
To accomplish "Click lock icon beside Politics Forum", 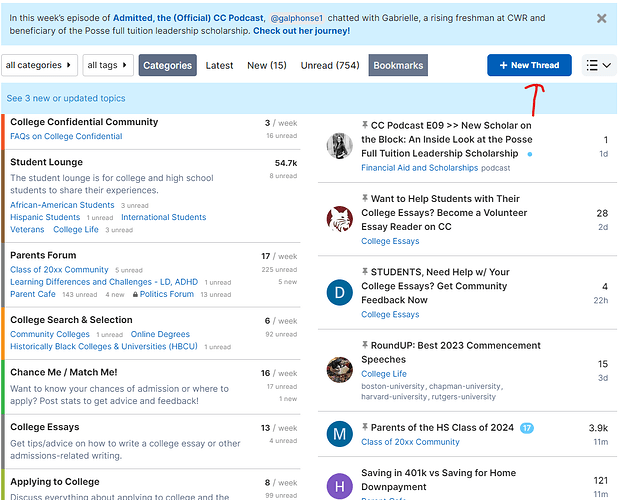I will pyautogui.click(x=135, y=294).
